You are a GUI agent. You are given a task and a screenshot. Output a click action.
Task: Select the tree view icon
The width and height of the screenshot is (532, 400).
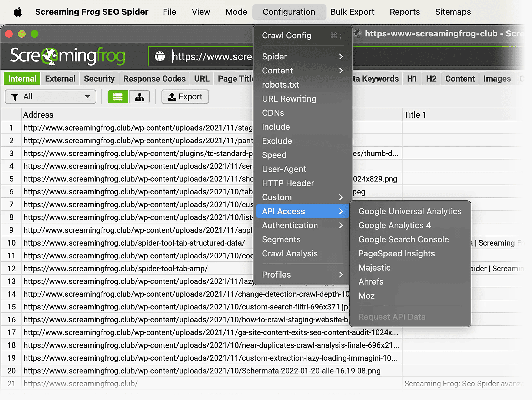140,96
